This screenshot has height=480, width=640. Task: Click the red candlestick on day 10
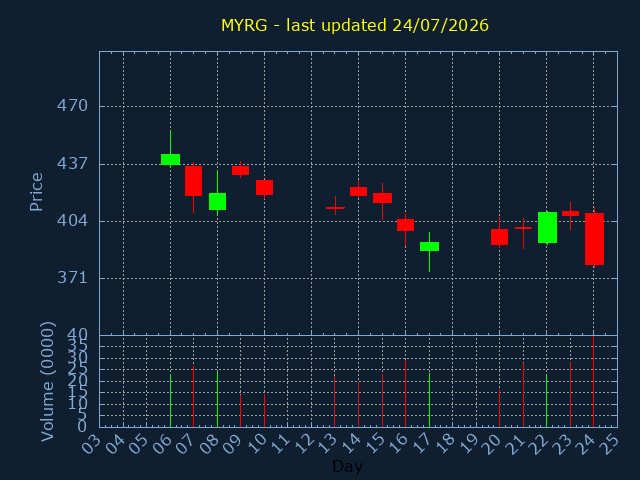(x=264, y=187)
